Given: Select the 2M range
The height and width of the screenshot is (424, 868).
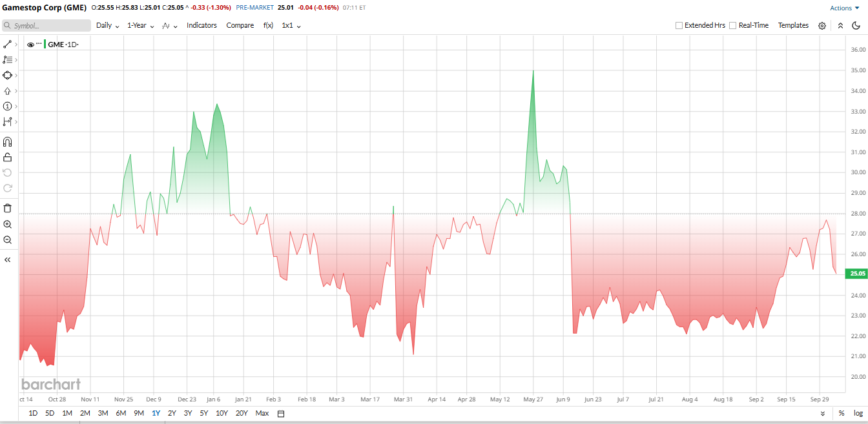Looking at the screenshot, I should click(85, 413).
